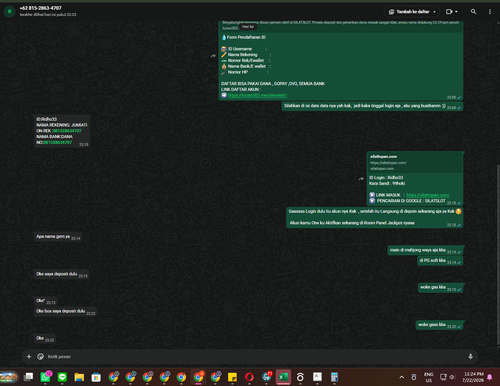Expand the Tambah ke daftar dropdown arrow
500x386 pixels.
click(434, 12)
